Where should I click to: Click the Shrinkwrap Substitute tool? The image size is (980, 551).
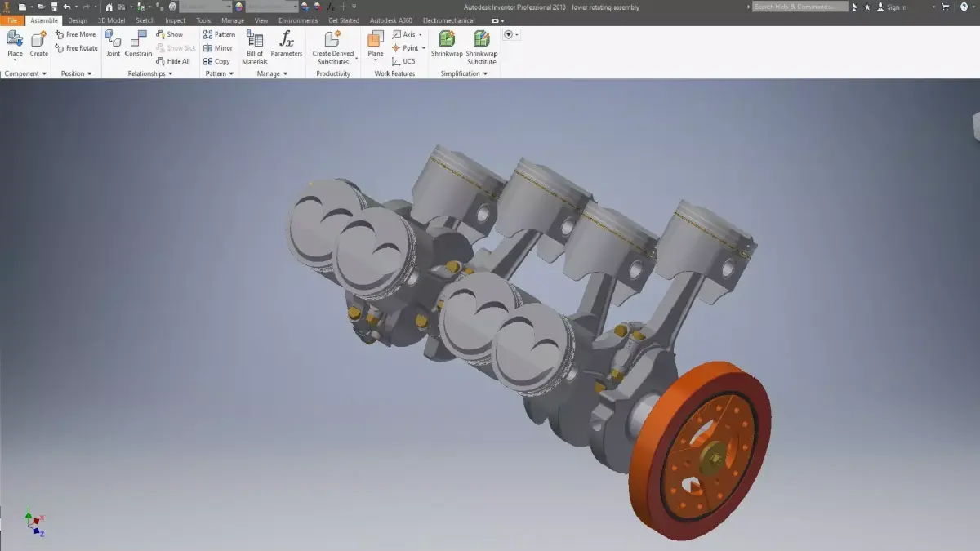tap(482, 47)
